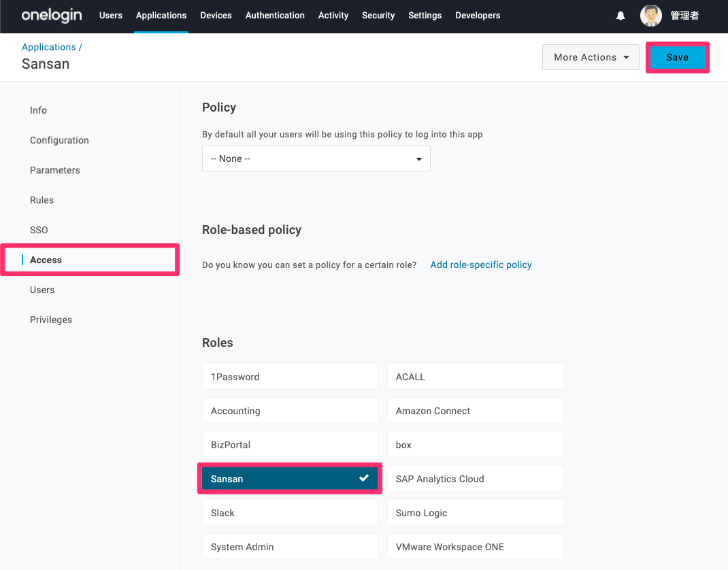The width and height of the screenshot is (728, 570).
Task: Open the Developers top menu
Action: 478,16
